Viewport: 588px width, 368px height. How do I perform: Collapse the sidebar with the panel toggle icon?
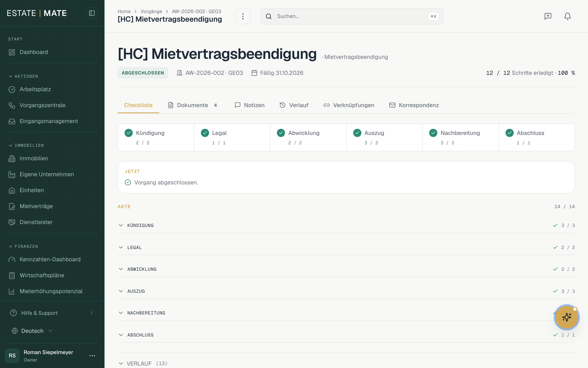92,13
